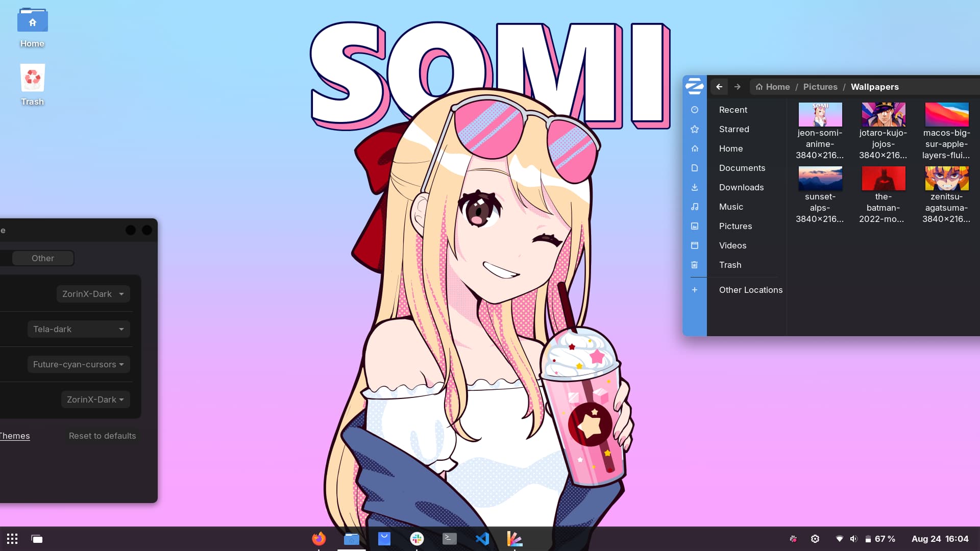Go back in Files window
This screenshot has height=551, width=980.
pyautogui.click(x=719, y=87)
